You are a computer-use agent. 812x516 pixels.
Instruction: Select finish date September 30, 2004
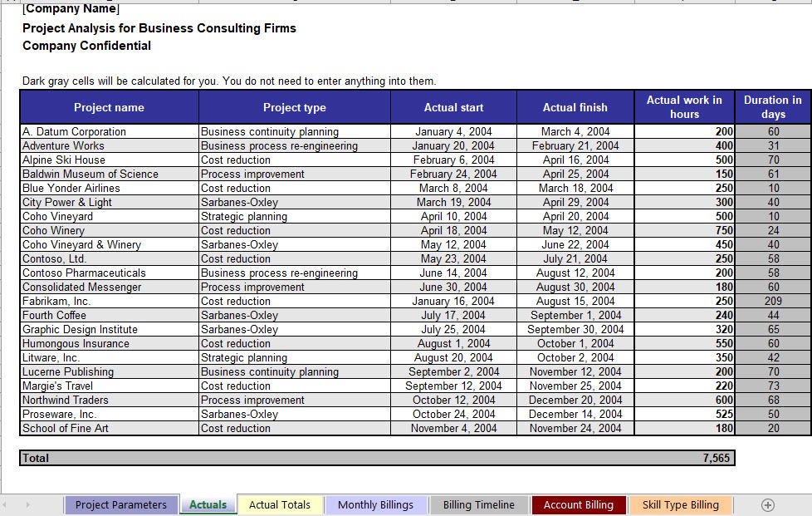click(x=575, y=330)
